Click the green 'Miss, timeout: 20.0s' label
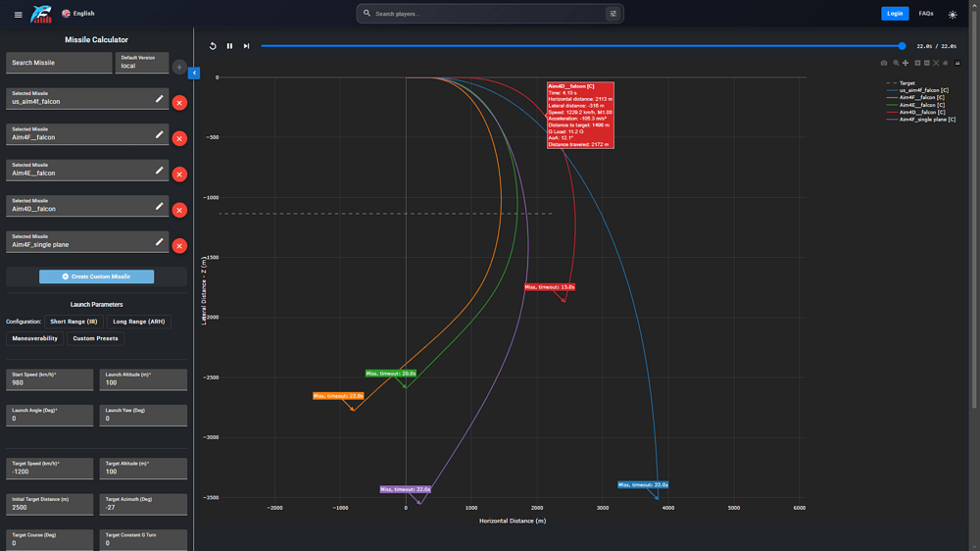The width and height of the screenshot is (980, 551). [x=391, y=374]
